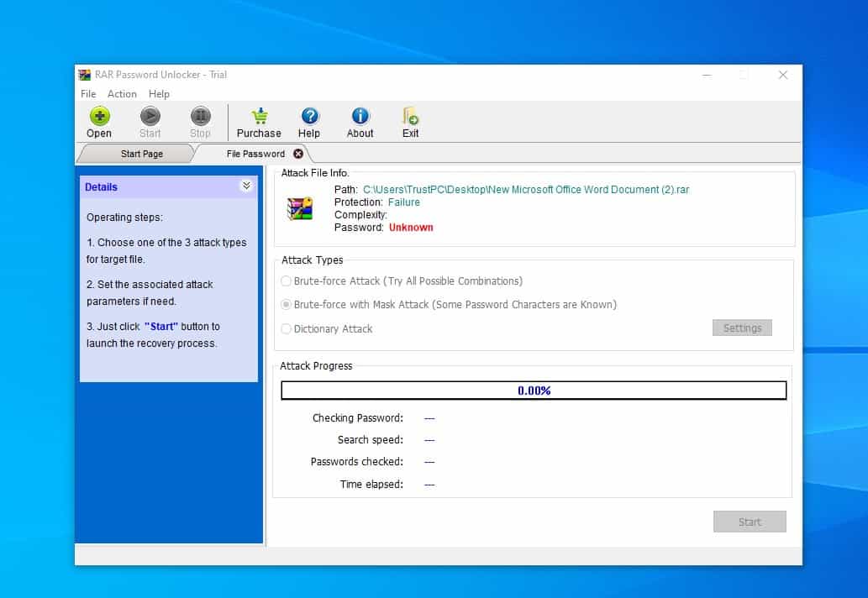
Task: Choose the Dictionary Attack radio button
Action: click(x=287, y=329)
